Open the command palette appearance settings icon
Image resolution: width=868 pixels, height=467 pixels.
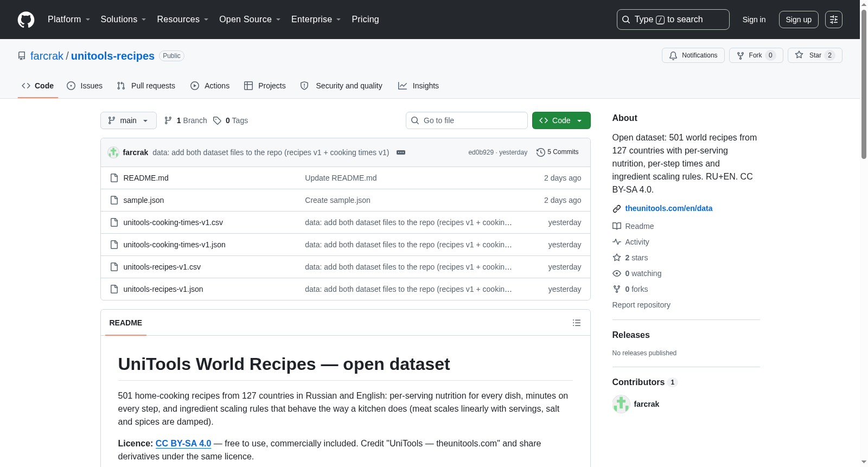(x=834, y=20)
